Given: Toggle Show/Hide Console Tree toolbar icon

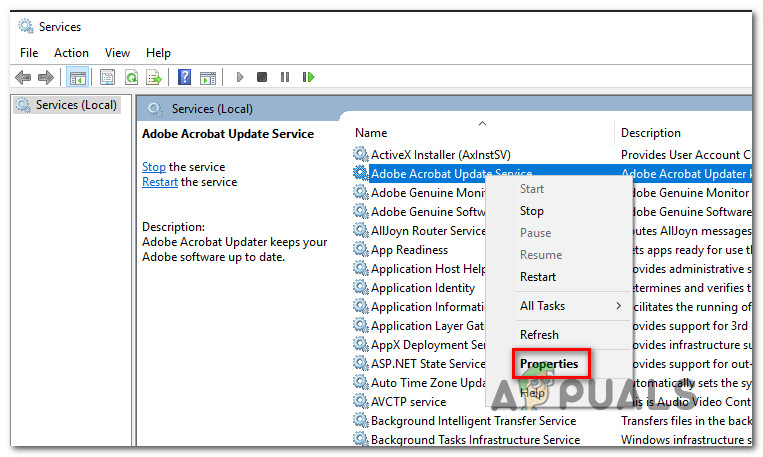Looking at the screenshot, I should coord(77,77).
